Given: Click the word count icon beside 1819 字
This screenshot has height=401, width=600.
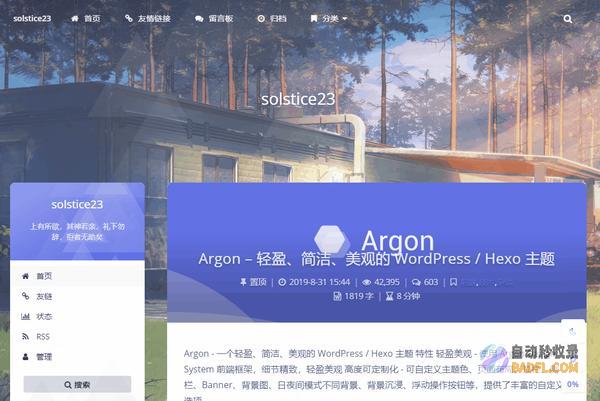Looking at the screenshot, I should [x=337, y=296].
